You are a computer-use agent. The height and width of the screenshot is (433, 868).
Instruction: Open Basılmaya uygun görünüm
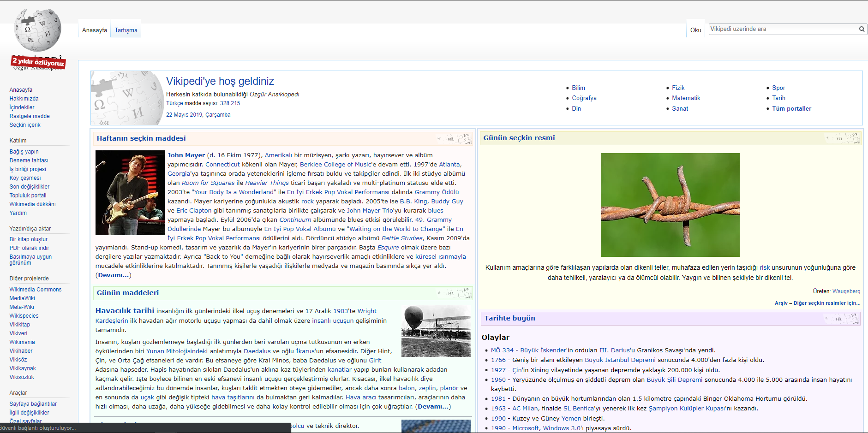30,260
